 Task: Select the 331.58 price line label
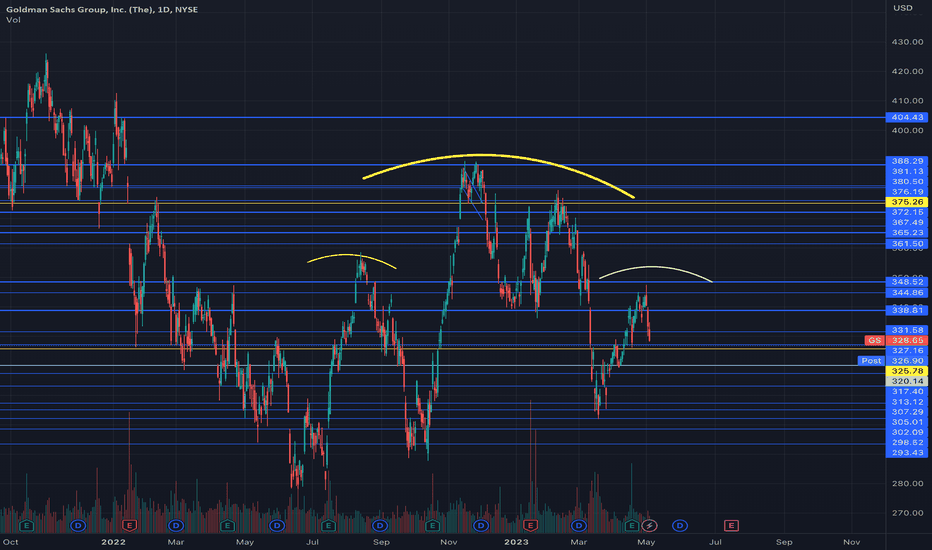(907, 330)
